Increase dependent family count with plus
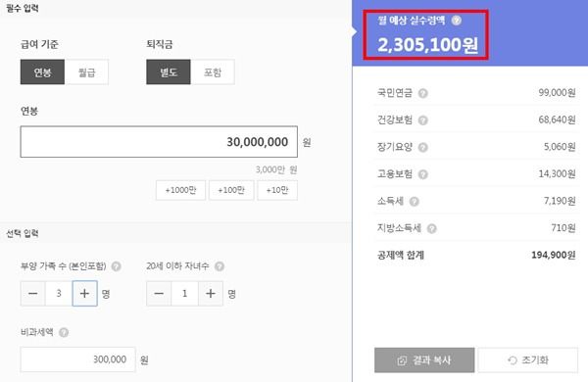This screenshot has height=382, width=588. (84, 293)
